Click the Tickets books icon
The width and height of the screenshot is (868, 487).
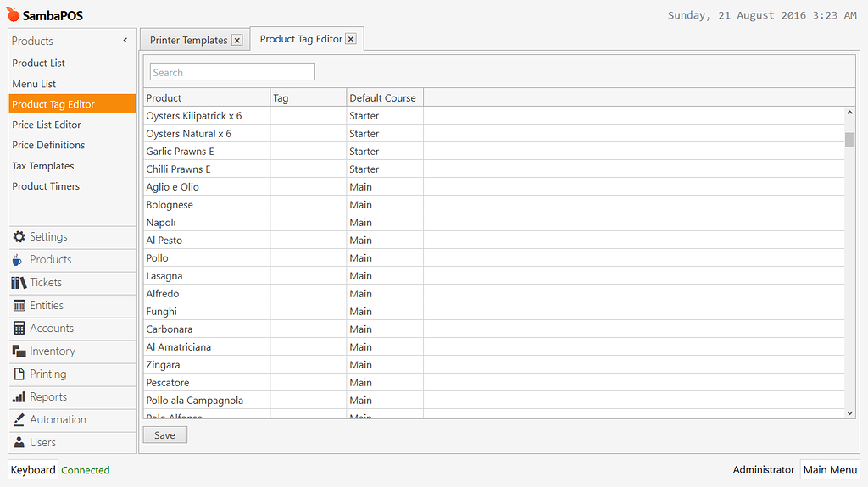(19, 283)
